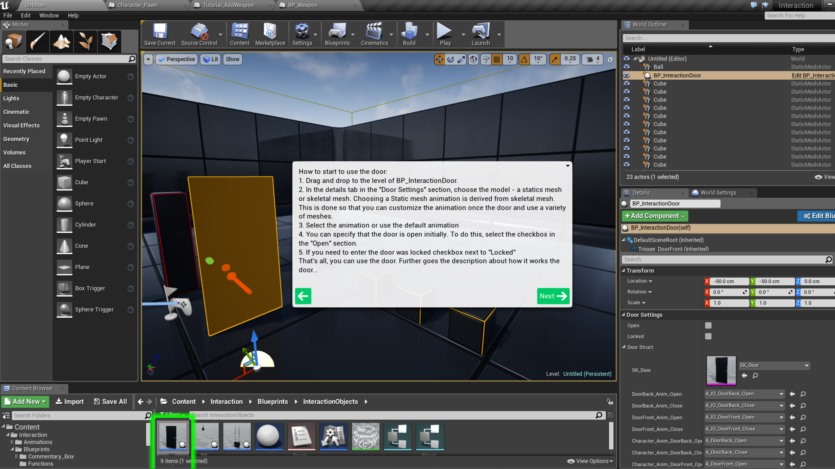
Task: Open the File menu
Action: (7, 15)
